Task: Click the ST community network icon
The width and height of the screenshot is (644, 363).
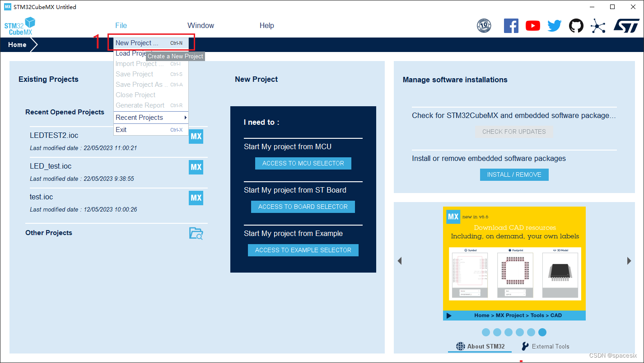Action: (598, 26)
